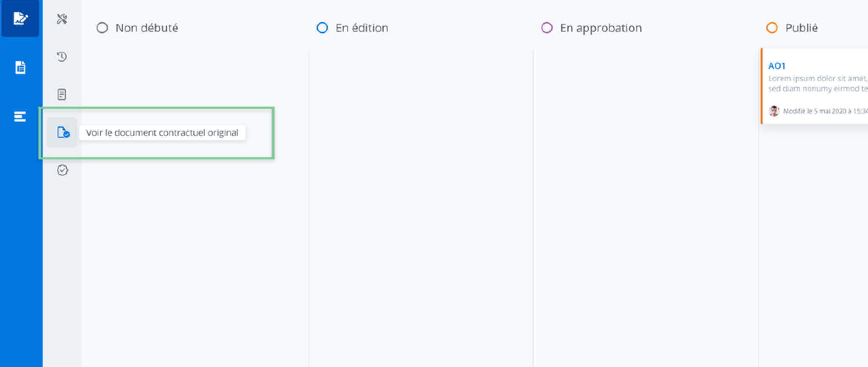Click the Non débuté column heading
The height and width of the screenshot is (367, 868).
(147, 28)
